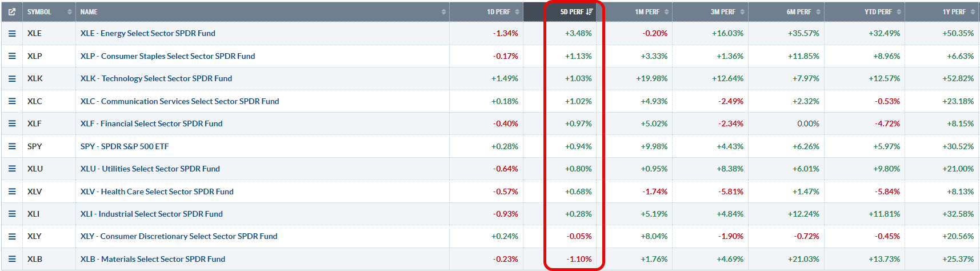Image resolution: width=980 pixels, height=271 pixels.
Task: Sort by 1M PERF column header
Action: coord(651,11)
